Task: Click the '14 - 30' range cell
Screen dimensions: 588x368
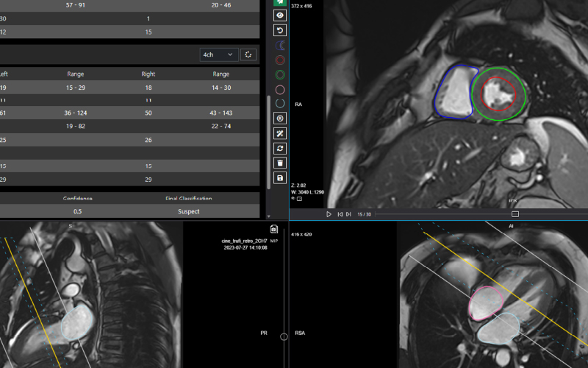Action: [221, 88]
